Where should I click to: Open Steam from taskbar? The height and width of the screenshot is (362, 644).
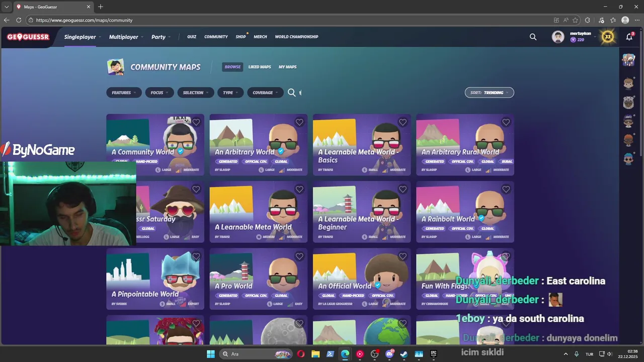(404, 354)
